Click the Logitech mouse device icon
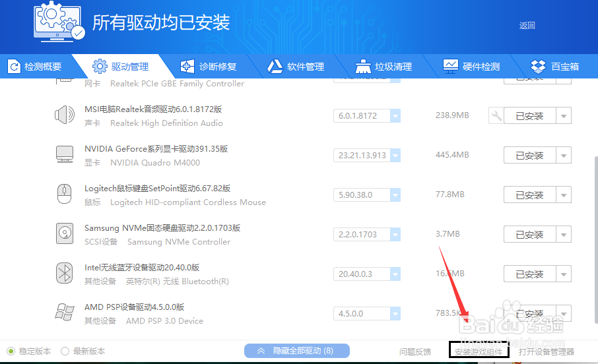Image resolution: width=598 pixels, height=364 pixels. click(x=65, y=194)
